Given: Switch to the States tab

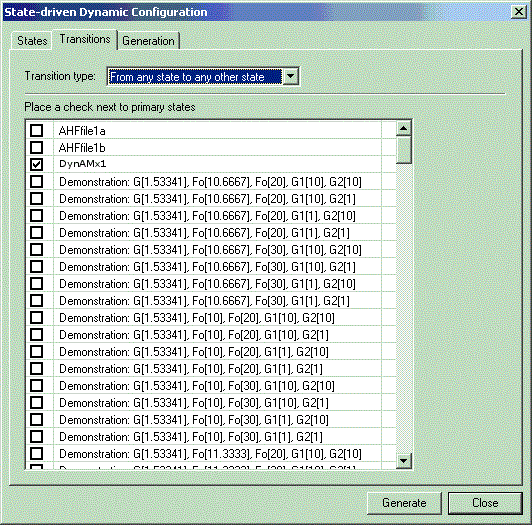Looking at the screenshot, I should pos(32,41).
